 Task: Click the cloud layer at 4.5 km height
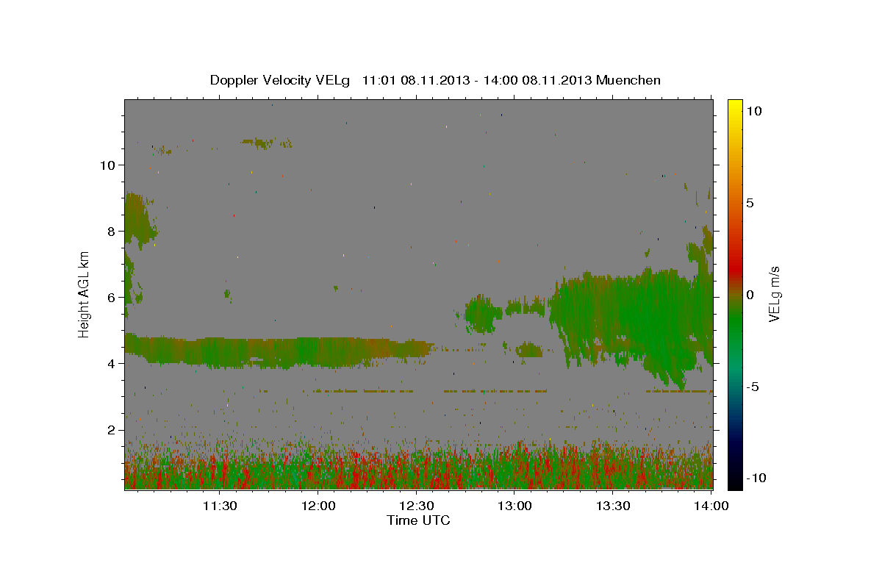(279, 351)
